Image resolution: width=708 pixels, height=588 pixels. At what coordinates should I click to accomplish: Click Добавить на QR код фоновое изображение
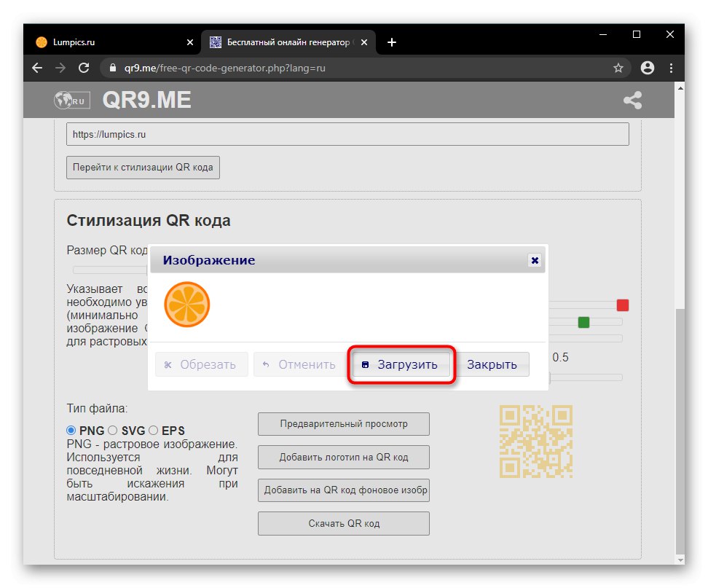click(344, 490)
